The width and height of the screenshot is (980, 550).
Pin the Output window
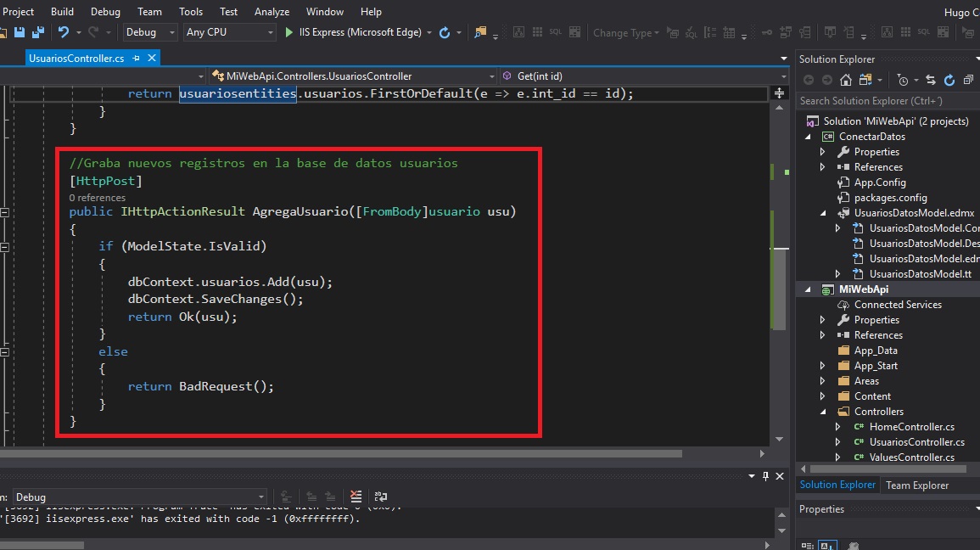point(768,476)
